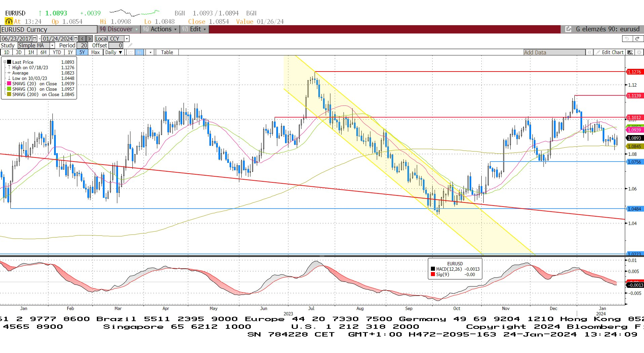Switch to the YTD time range
The height and width of the screenshot is (353, 644).
(x=57, y=52)
